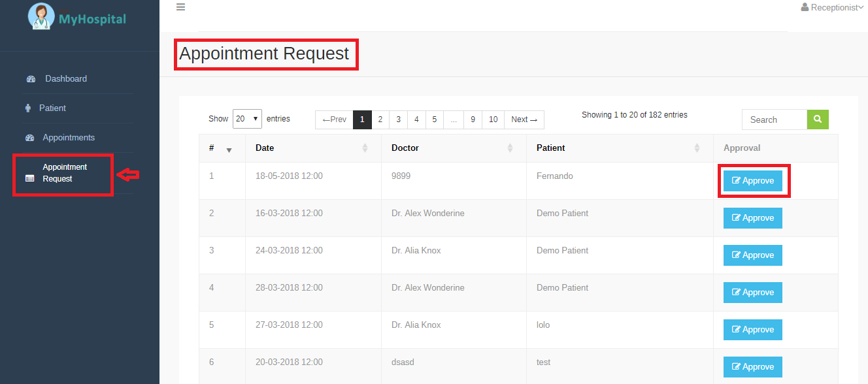Click the MyHospital doctor logo icon
This screenshot has height=384, width=868.
pyautogui.click(x=42, y=16)
